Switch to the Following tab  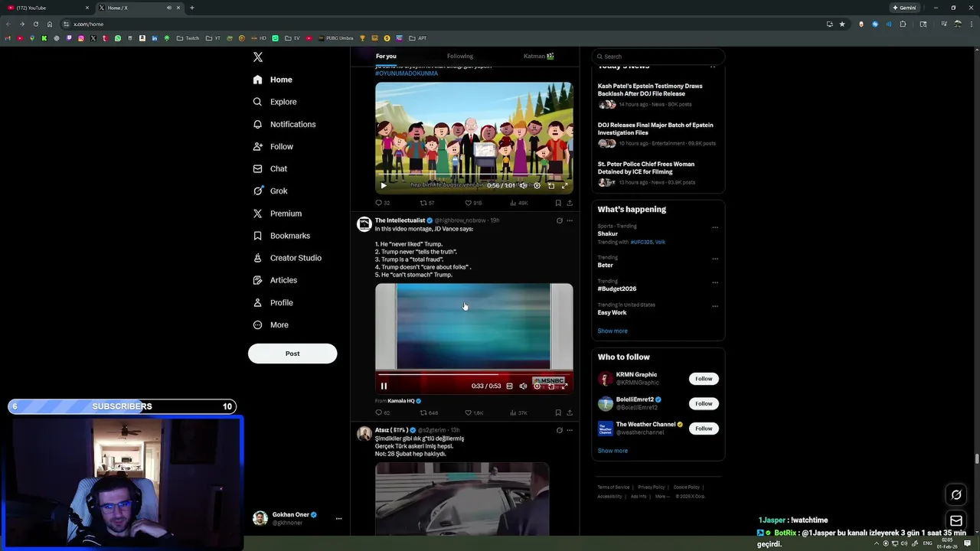460,56
